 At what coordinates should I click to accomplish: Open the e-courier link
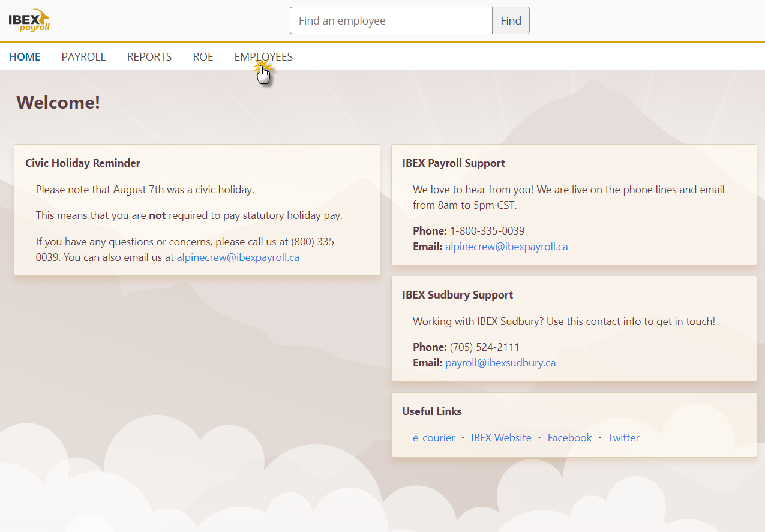[x=434, y=438]
